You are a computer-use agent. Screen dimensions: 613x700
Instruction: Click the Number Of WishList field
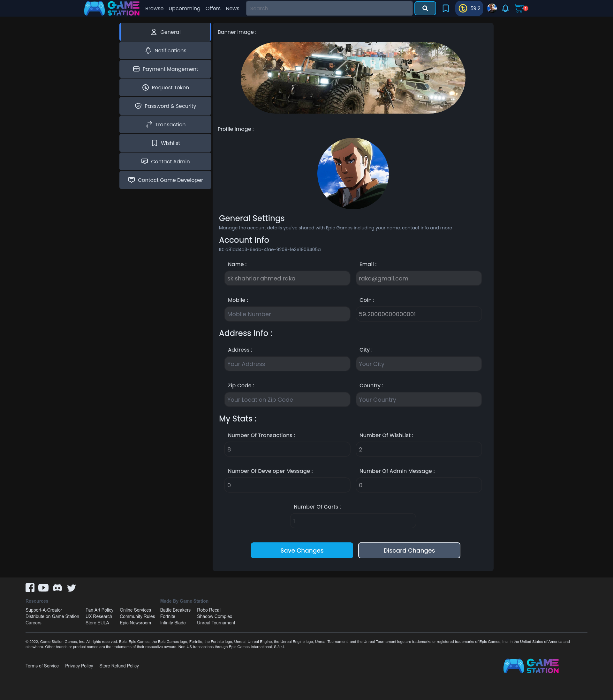(x=419, y=449)
